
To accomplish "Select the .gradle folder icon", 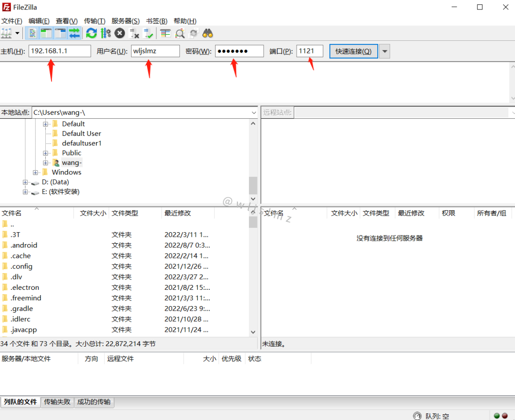I will point(5,308).
